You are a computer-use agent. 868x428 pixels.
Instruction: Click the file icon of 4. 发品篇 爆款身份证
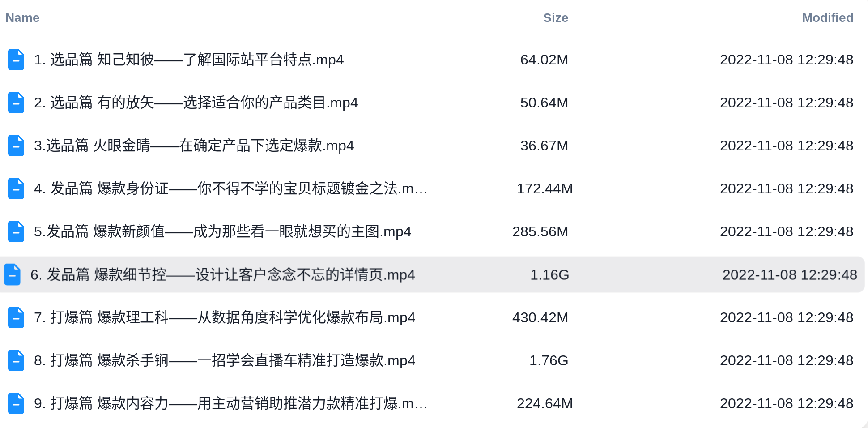pyautogui.click(x=16, y=188)
